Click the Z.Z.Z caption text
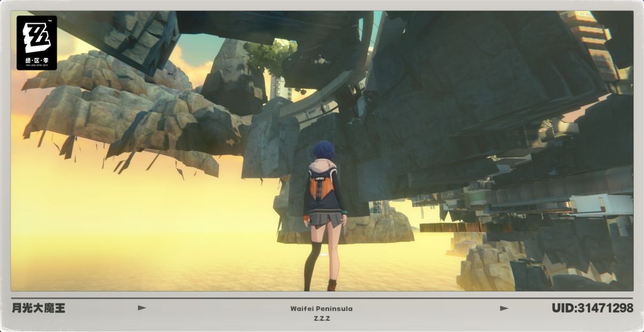This screenshot has height=332, width=644. click(x=321, y=318)
